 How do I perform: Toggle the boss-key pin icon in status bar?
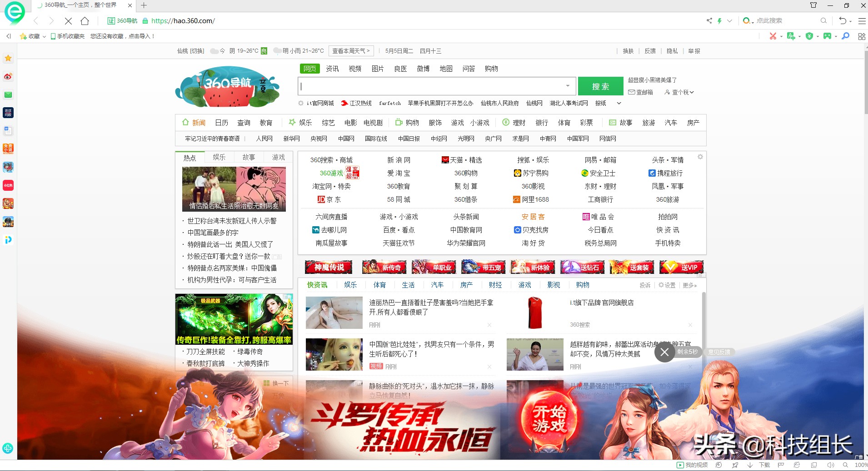[735, 465]
